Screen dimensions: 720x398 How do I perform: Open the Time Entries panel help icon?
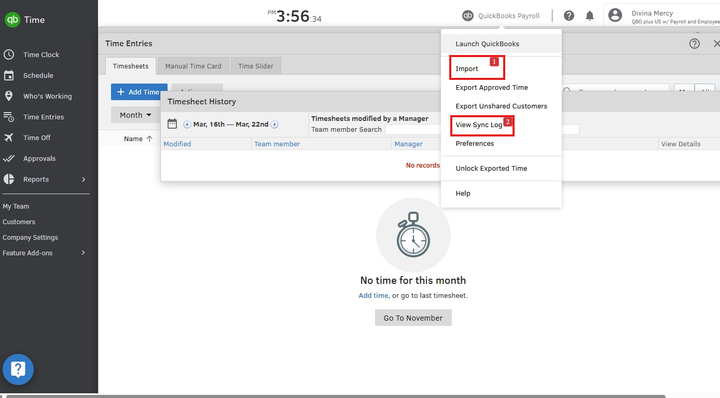click(x=694, y=44)
